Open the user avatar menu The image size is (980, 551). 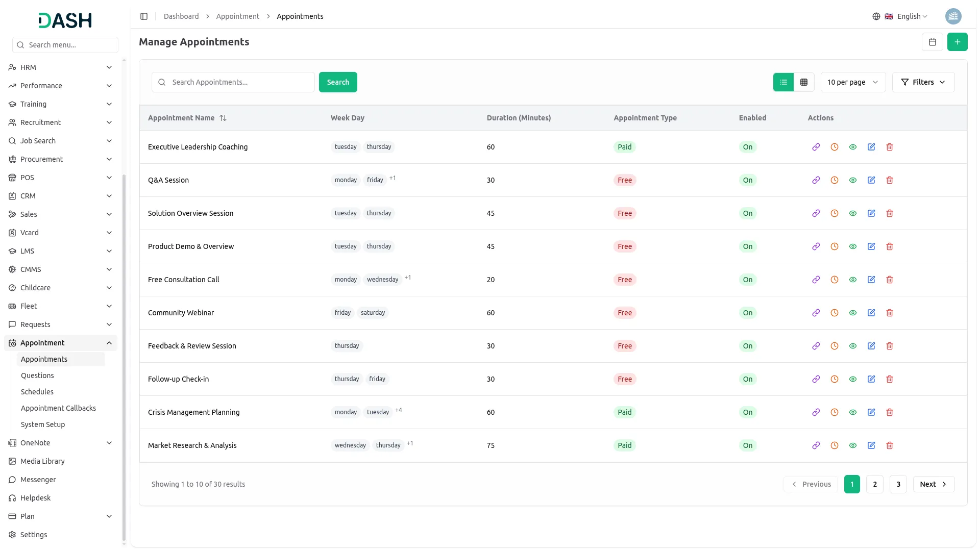[953, 16]
